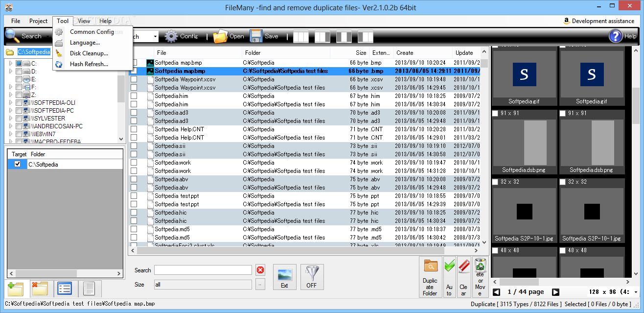Sort list by the File column header
644x313 pixels.
(x=199, y=52)
